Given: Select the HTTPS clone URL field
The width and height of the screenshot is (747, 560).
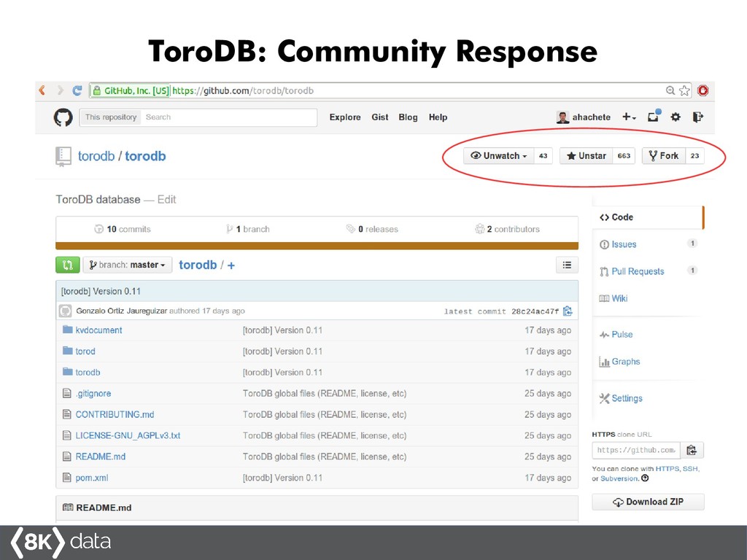Looking at the screenshot, I should pos(636,450).
